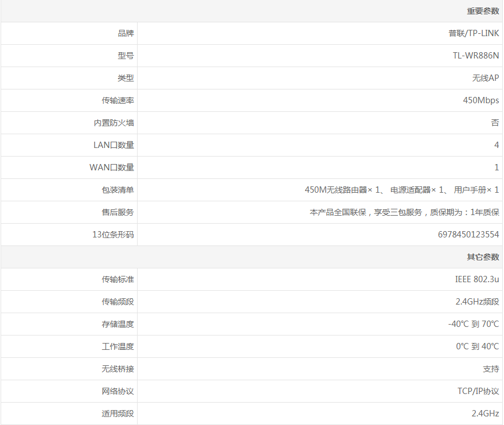Select the 传输标准 label cell
This screenshot has height=425, width=504.
(x=69, y=279)
